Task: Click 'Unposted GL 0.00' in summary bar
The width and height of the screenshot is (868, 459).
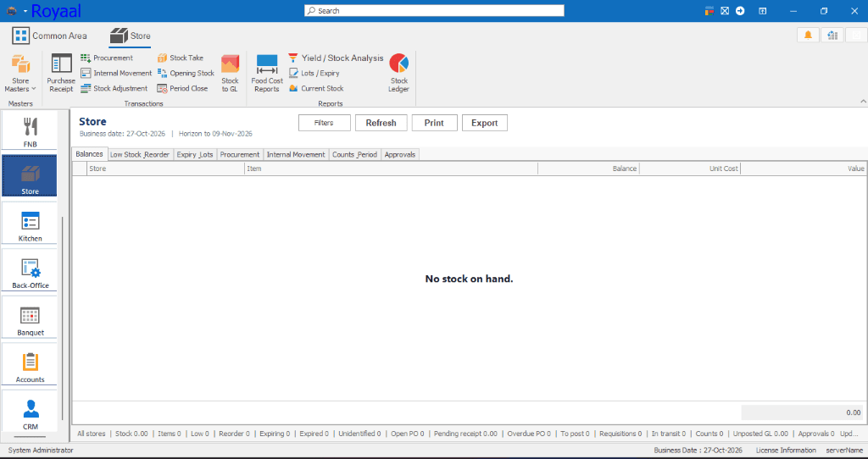Action: (x=760, y=434)
